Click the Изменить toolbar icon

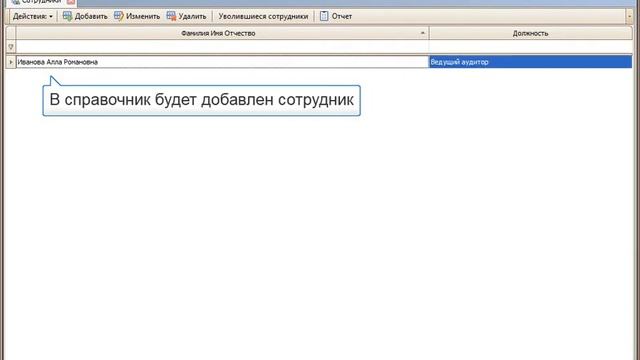pos(119,16)
